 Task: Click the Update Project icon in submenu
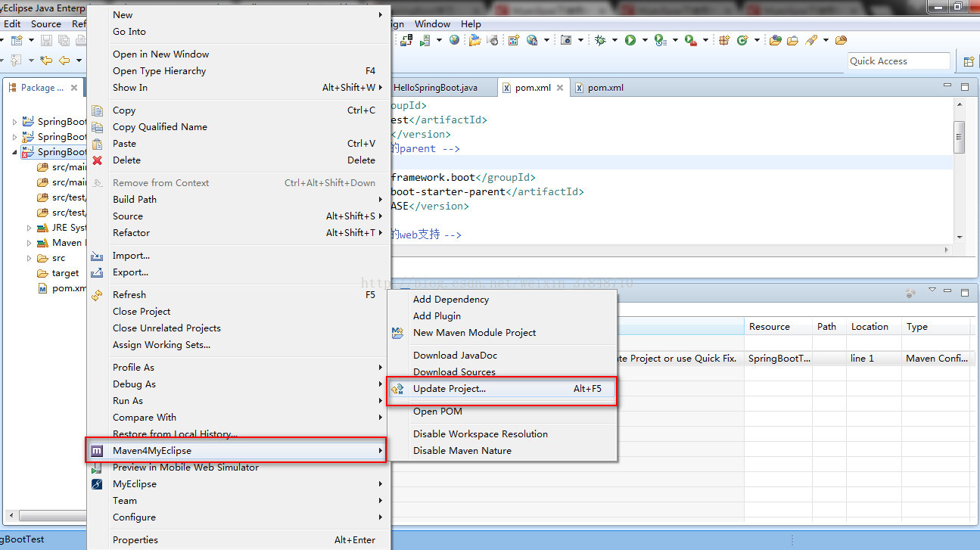click(x=397, y=389)
